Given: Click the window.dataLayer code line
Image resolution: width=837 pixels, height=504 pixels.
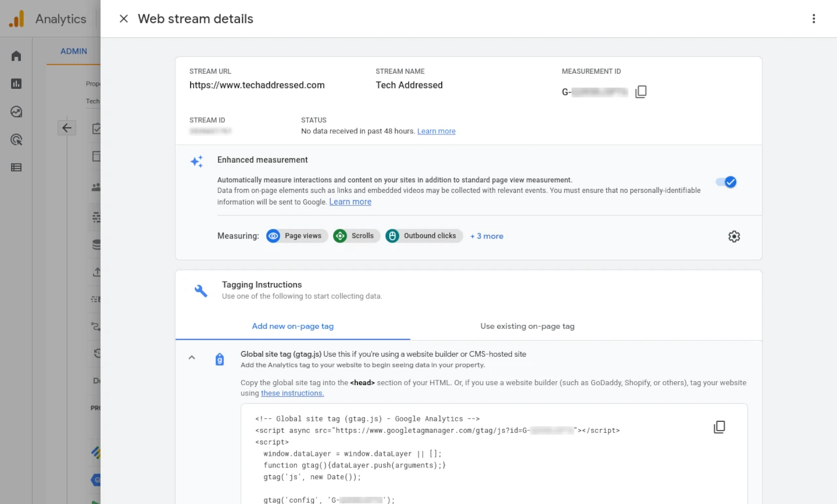Looking at the screenshot, I should pos(352,454).
